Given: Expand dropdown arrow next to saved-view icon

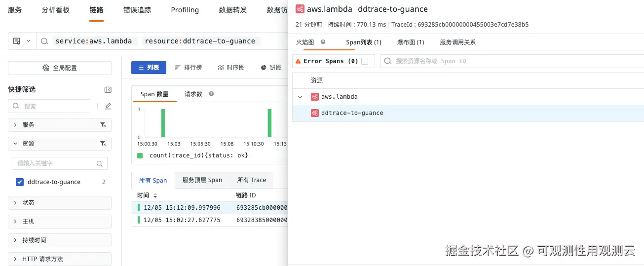Looking at the screenshot, I should point(28,41).
